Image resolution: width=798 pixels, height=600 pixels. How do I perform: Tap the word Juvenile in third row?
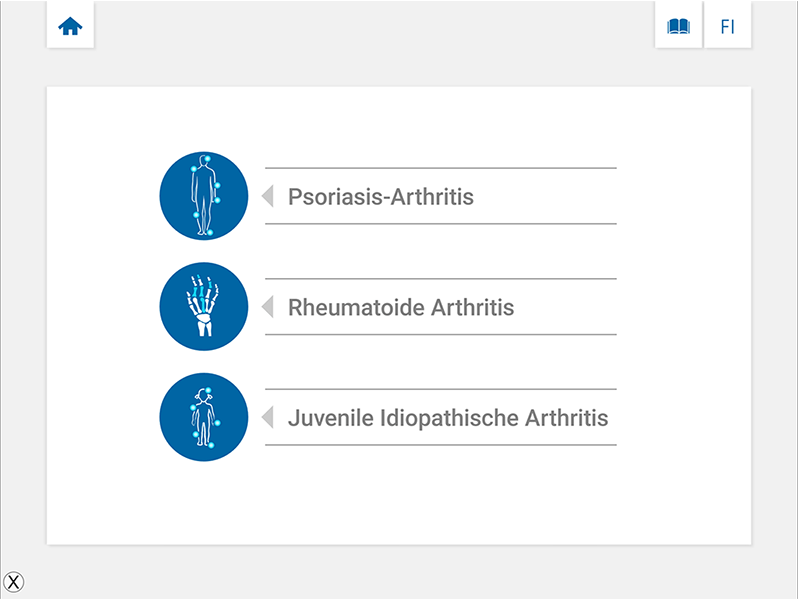point(331,418)
